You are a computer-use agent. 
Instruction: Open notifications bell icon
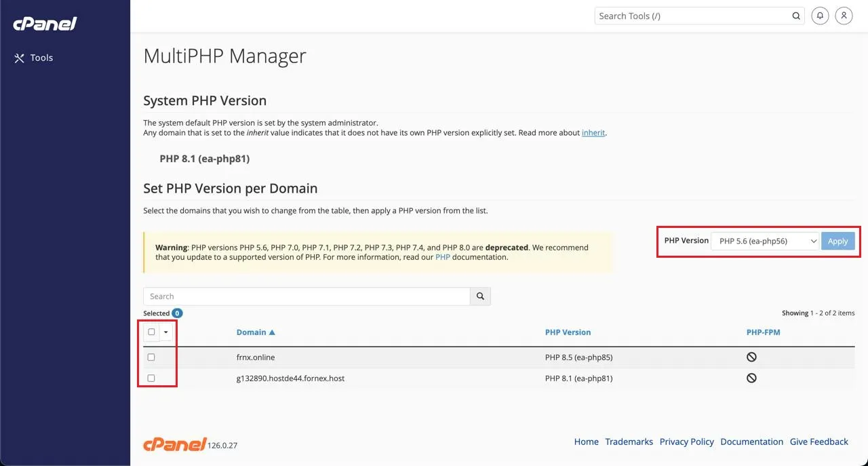(820, 16)
